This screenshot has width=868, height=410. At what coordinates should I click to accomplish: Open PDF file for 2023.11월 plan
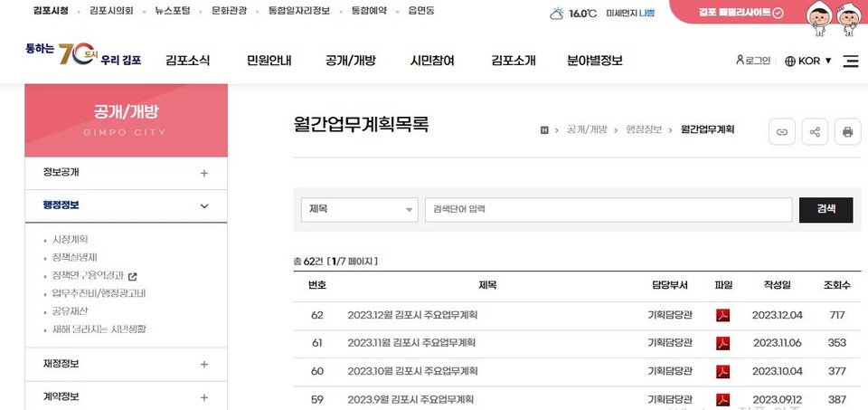[723, 343]
